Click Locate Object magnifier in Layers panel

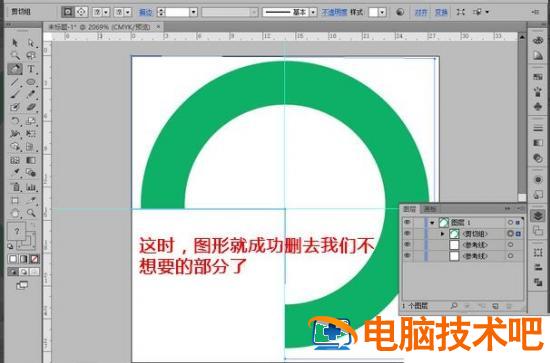(x=454, y=306)
